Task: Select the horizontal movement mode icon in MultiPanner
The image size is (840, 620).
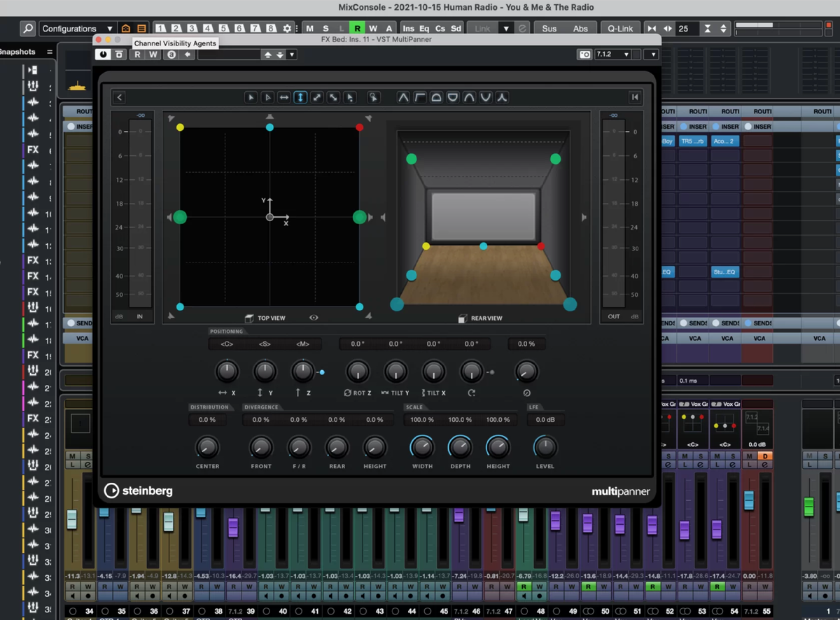Action: [x=284, y=97]
